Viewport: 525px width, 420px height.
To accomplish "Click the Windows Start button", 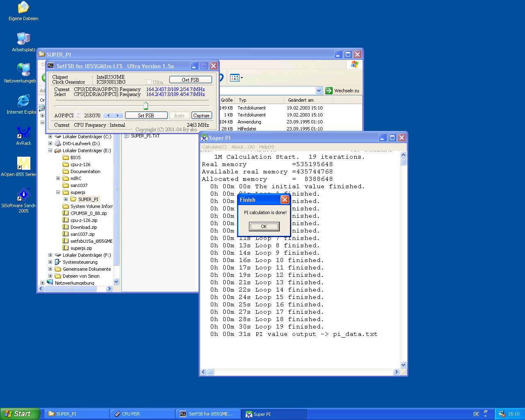I will coord(20,414).
